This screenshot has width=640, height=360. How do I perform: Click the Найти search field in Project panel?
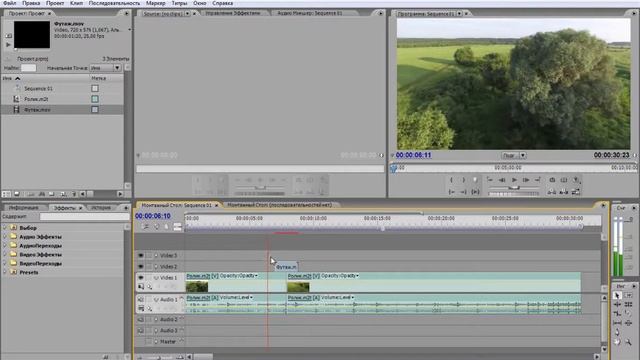point(29,68)
